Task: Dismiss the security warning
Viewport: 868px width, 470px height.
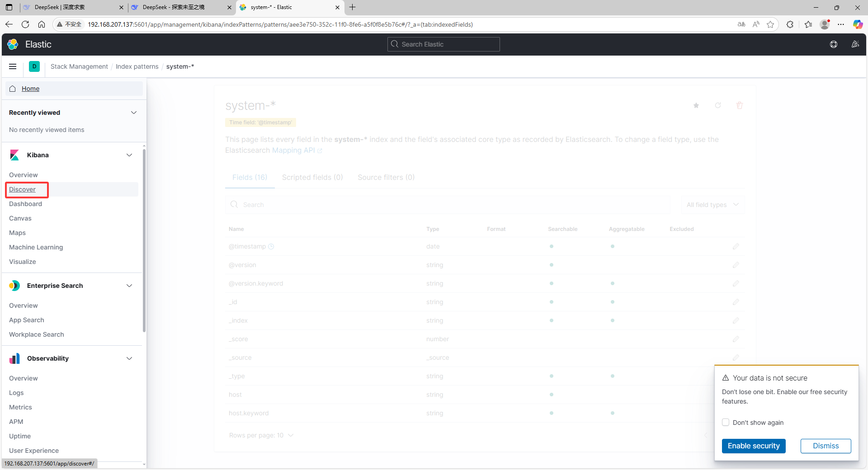Action: 826,446
